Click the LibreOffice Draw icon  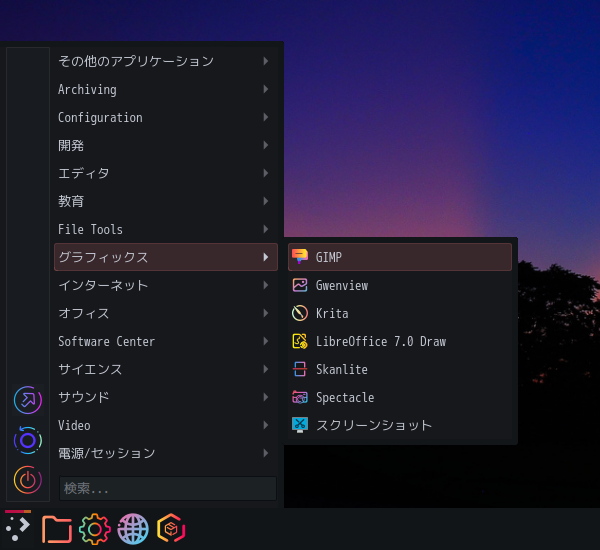300,341
